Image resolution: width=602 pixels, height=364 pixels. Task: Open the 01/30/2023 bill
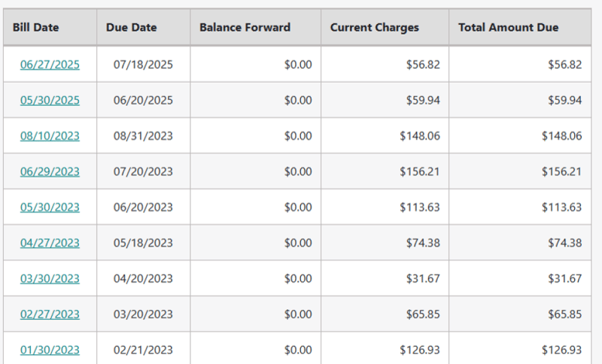click(50, 350)
